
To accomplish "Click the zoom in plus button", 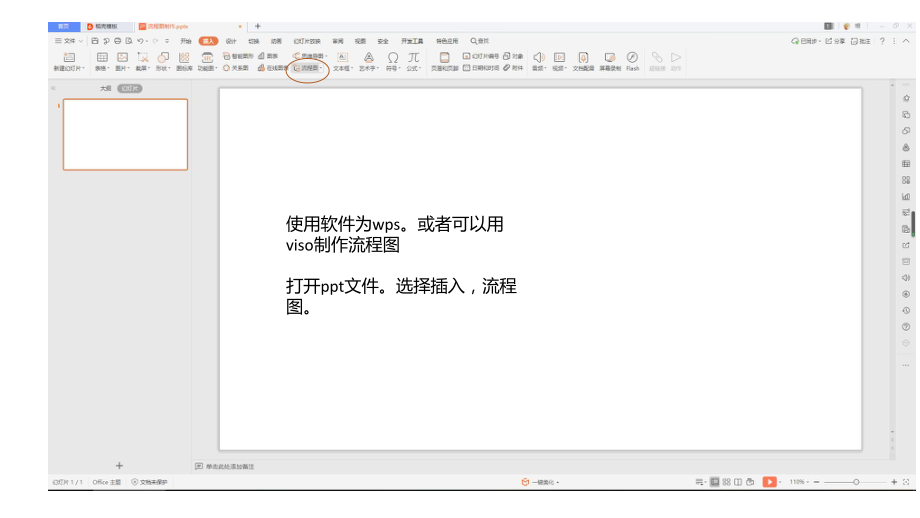I will click(x=894, y=482).
